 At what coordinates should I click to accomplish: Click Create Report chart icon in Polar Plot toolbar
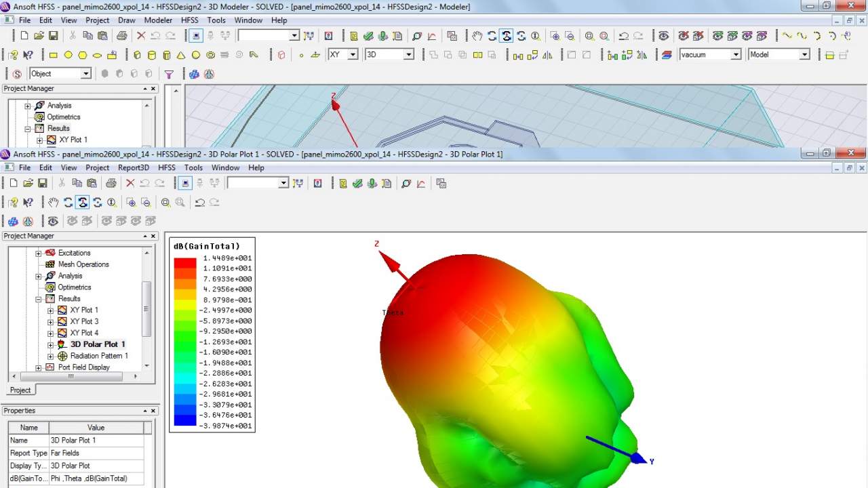point(420,183)
